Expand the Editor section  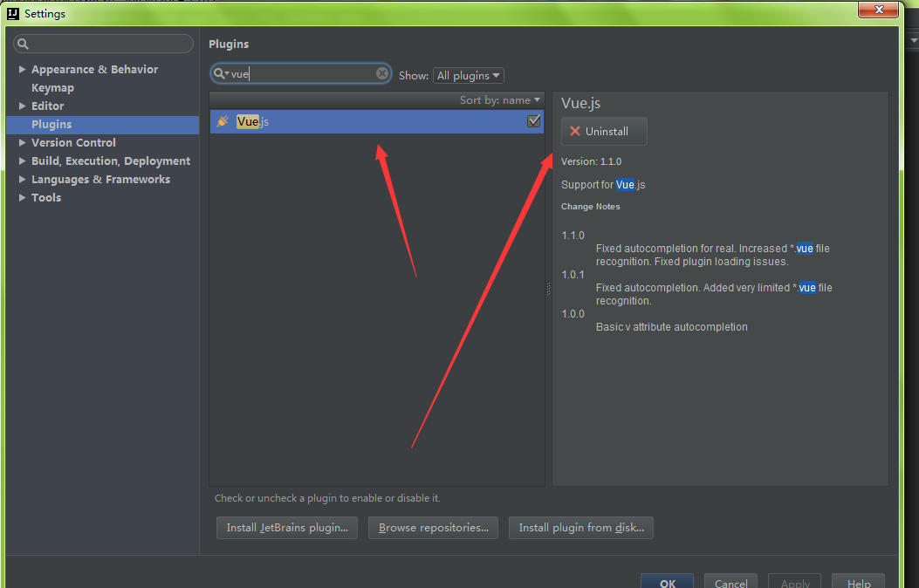pyautogui.click(x=22, y=106)
